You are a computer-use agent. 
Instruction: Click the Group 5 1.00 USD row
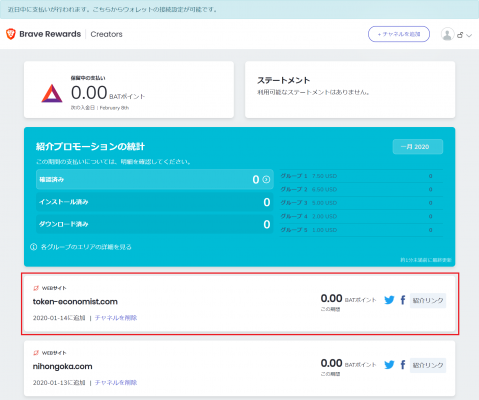(x=361, y=230)
